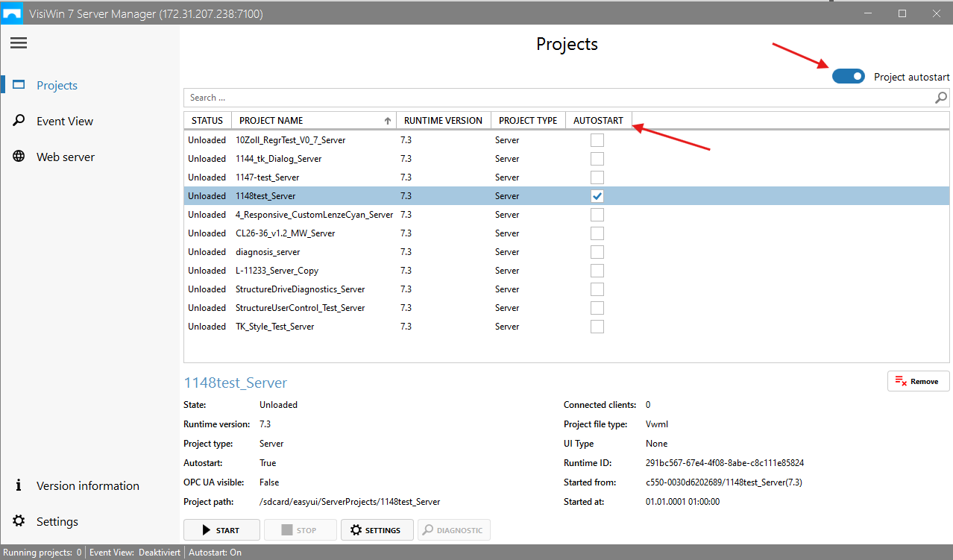Click into the Search projects field
Viewport: 953px width, 560px height.
click(x=552, y=98)
